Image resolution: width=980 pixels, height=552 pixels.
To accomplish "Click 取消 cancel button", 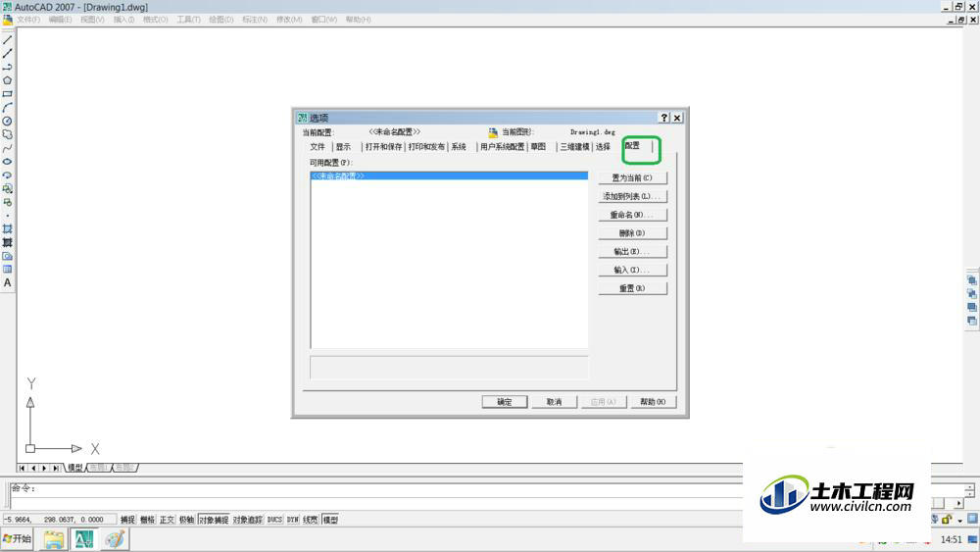I will [x=554, y=402].
